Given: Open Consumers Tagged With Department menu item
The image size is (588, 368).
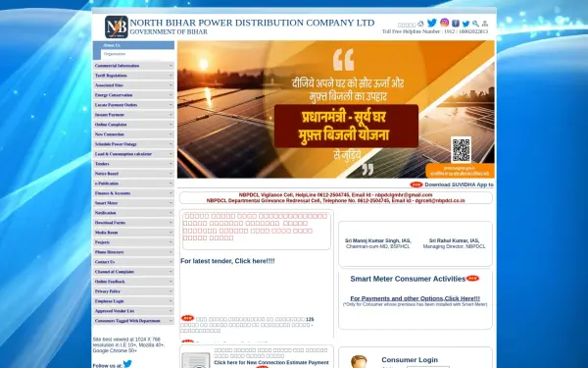Looking at the screenshot, I should [133, 321].
